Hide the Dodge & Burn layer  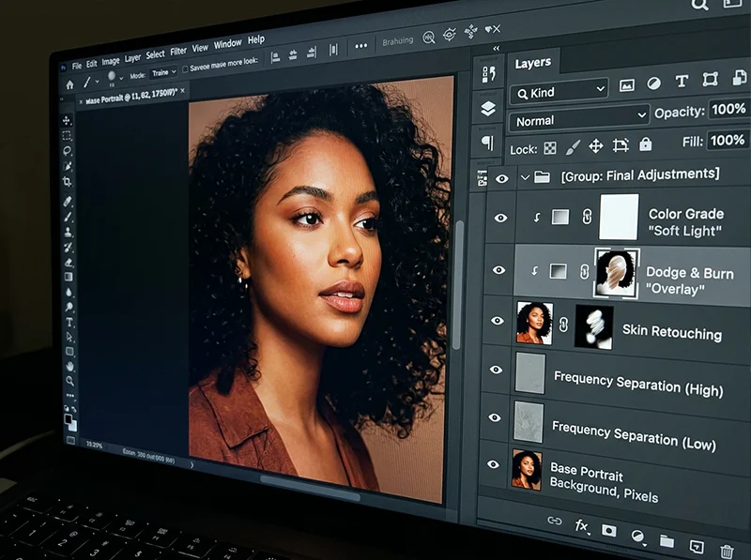click(499, 270)
